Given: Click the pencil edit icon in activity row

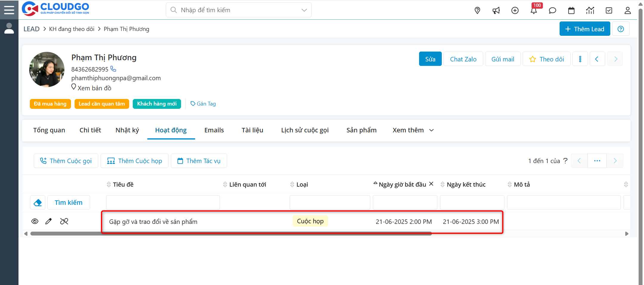Looking at the screenshot, I should coord(48,221).
